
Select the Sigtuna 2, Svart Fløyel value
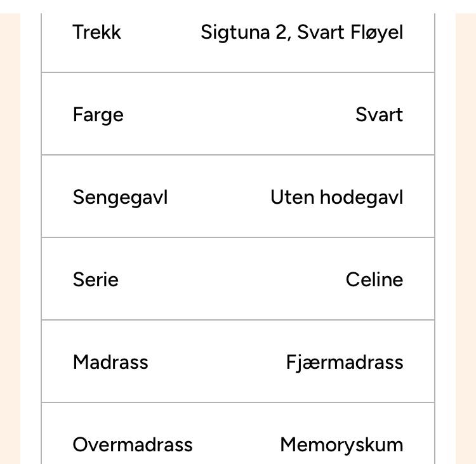coord(301,33)
